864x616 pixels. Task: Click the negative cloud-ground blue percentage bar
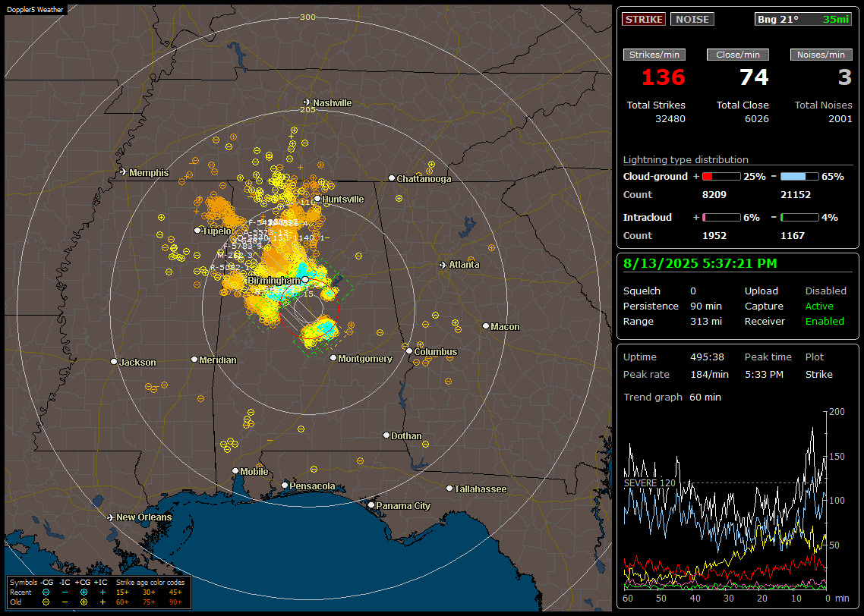pos(799,176)
